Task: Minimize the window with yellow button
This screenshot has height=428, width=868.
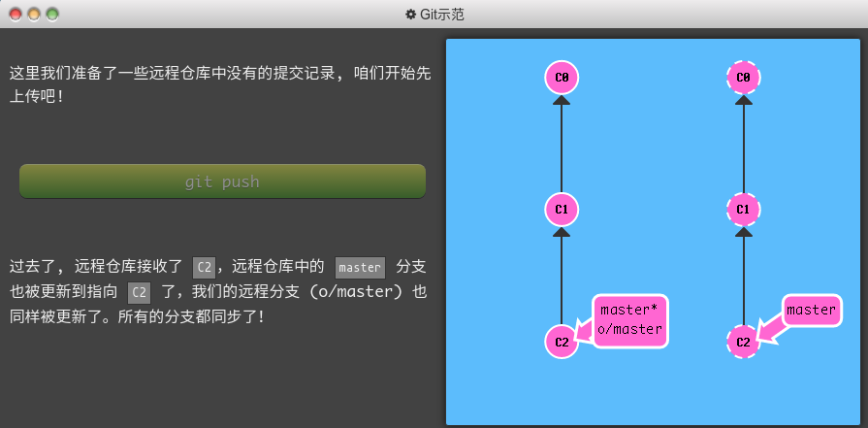Action: tap(34, 15)
